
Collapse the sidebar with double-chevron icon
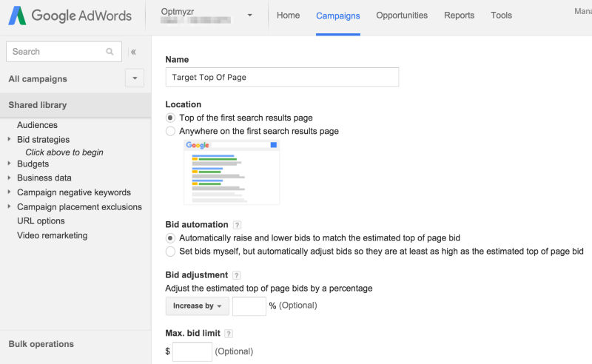click(133, 52)
